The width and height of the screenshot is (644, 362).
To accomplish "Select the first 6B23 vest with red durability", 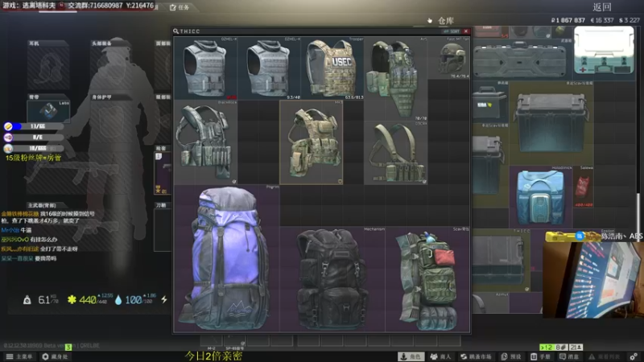I will coord(205,68).
